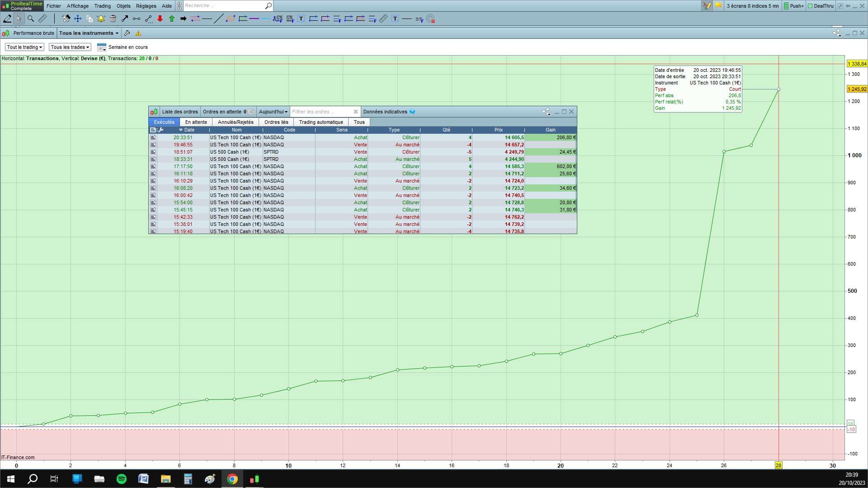Image resolution: width=868 pixels, height=488 pixels.
Task: Click the Filtrer les ordres field
Action: point(321,112)
